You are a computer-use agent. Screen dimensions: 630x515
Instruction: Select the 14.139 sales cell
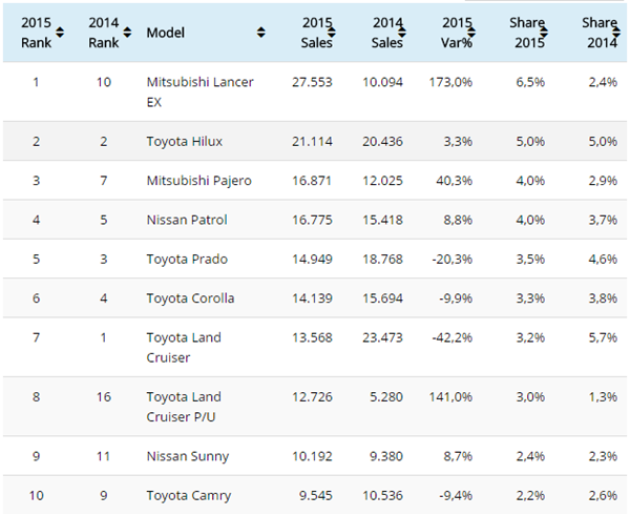point(312,298)
